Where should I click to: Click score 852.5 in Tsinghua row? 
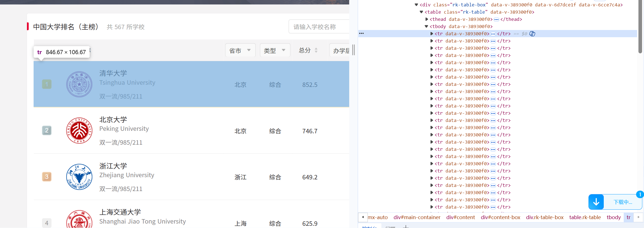click(x=310, y=85)
